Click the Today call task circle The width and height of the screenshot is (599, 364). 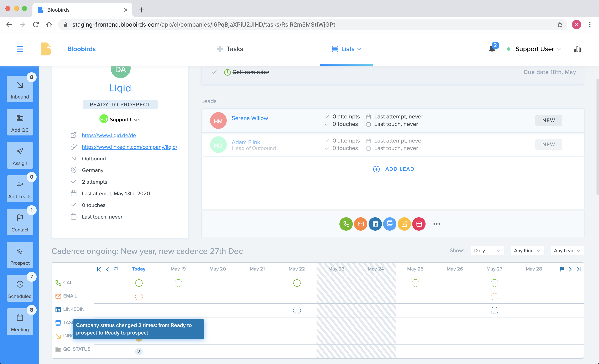pyautogui.click(x=139, y=283)
